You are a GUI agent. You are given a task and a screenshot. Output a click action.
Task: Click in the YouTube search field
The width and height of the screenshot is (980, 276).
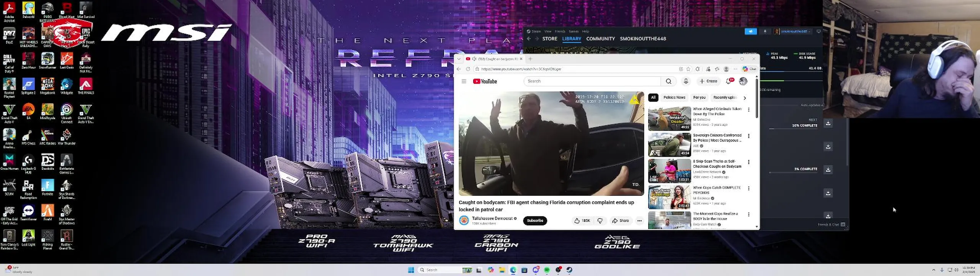[x=592, y=81]
